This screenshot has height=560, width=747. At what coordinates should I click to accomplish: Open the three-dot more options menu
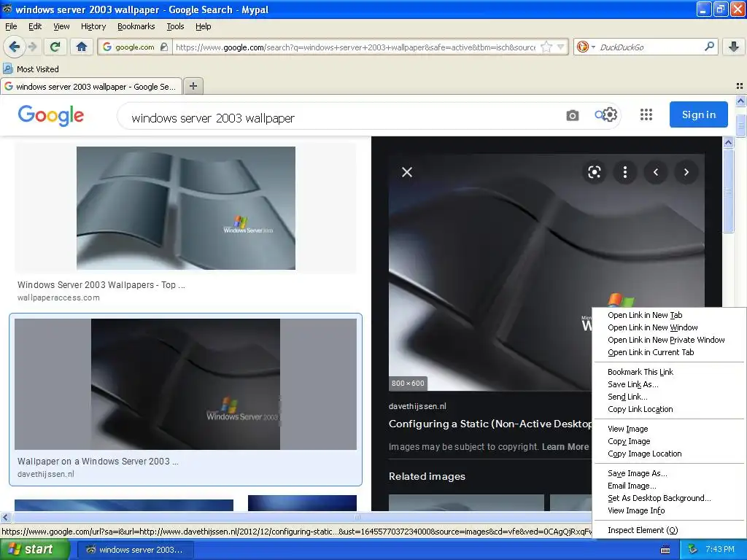click(625, 172)
